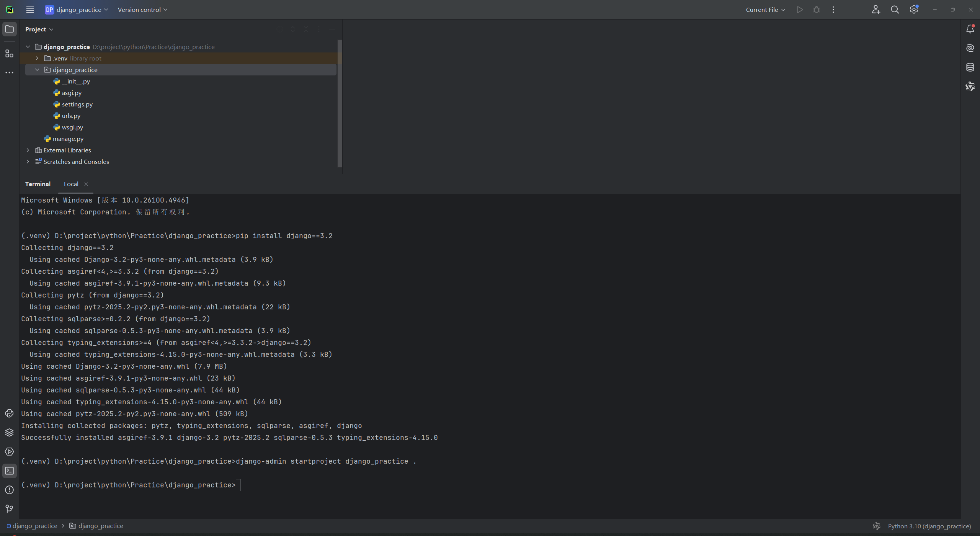Click the Search Everywhere magnifier icon
980x536 pixels.
[x=895, y=10]
